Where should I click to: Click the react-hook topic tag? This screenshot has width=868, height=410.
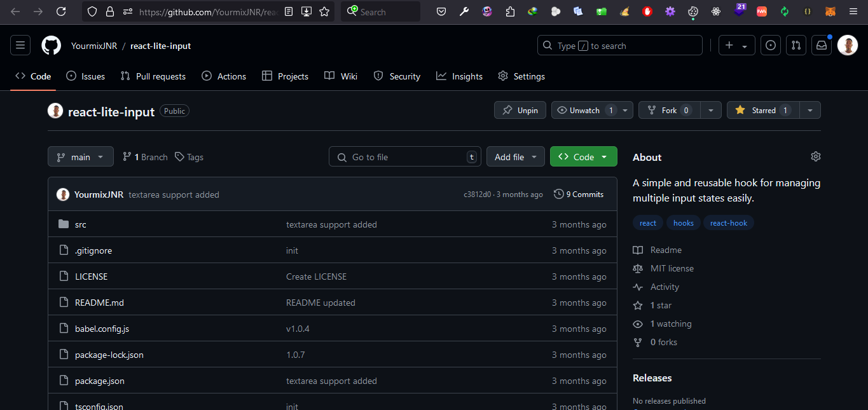729,223
